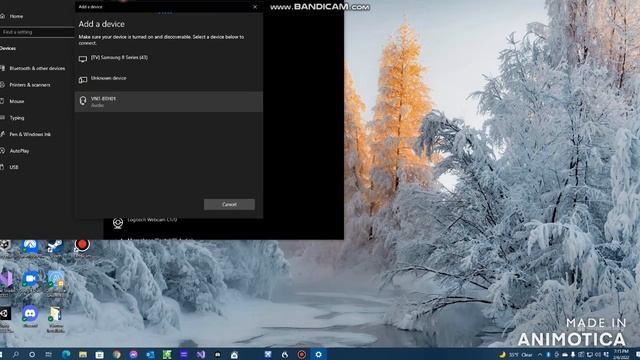Open the blue mountain-picture desktop shortcut
The image size is (640, 360).
30,246
